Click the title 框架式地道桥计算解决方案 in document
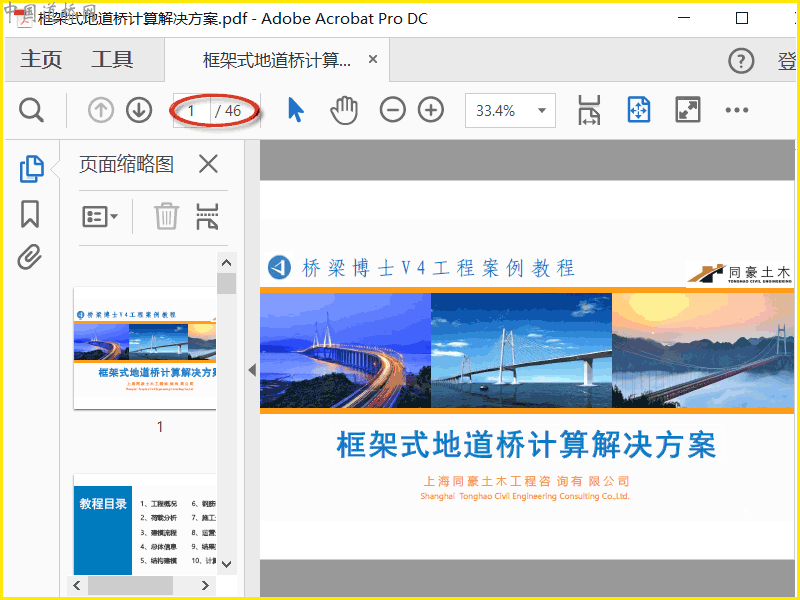800x600 pixels. (x=527, y=444)
